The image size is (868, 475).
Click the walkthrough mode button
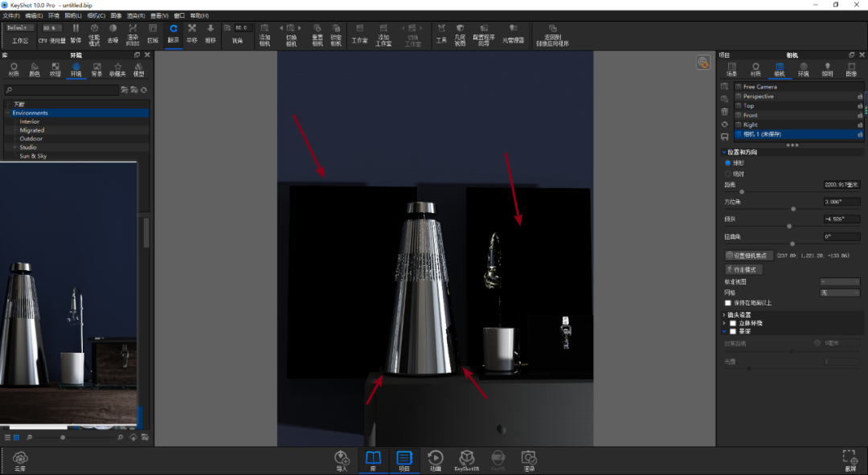(x=743, y=269)
